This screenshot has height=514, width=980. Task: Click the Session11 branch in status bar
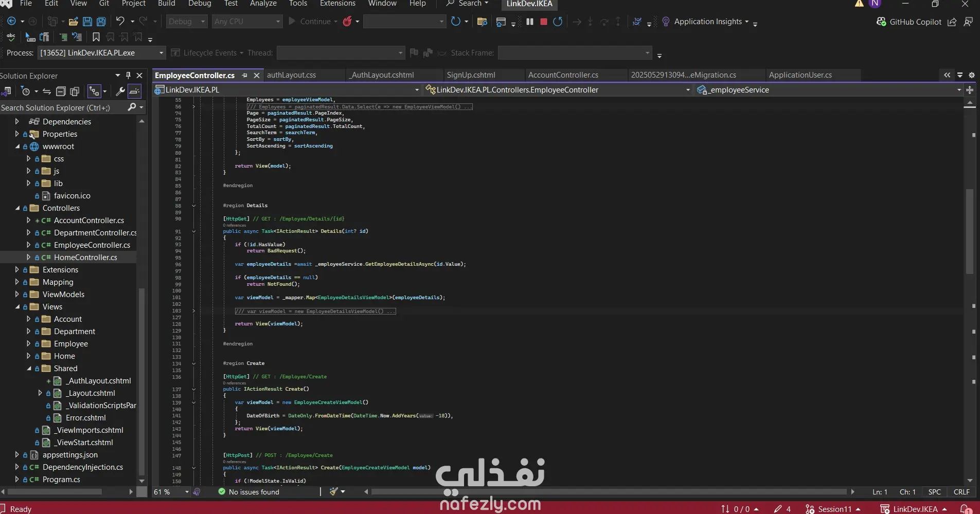click(833, 509)
